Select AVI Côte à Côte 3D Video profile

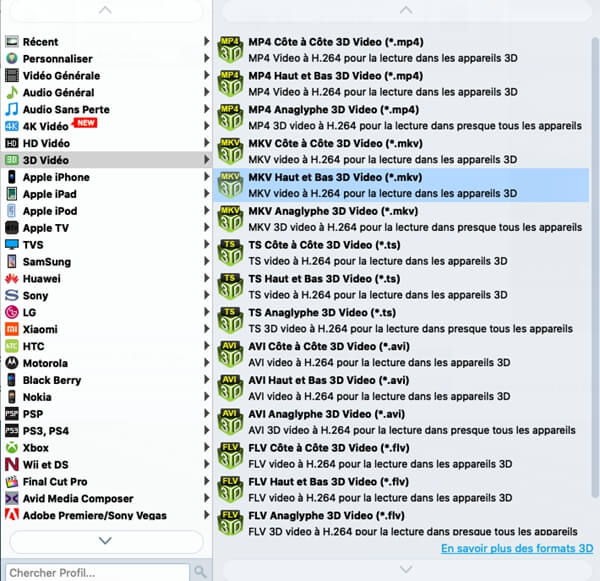click(401, 354)
